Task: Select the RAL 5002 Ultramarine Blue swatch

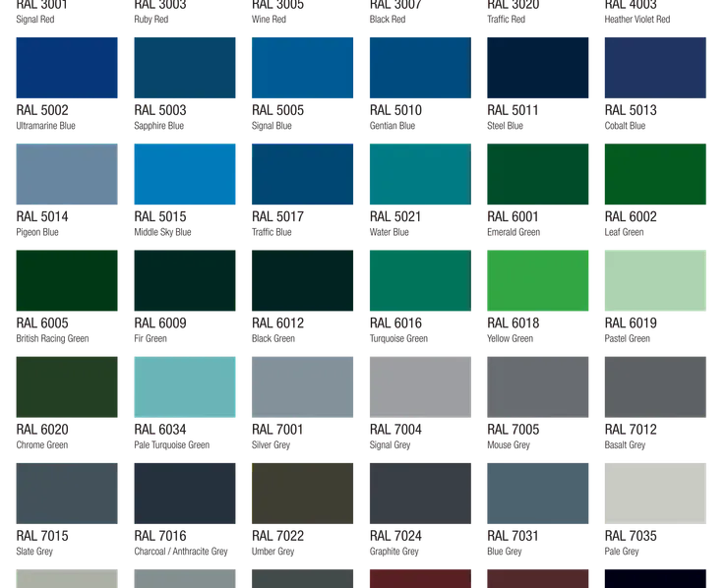Action: tap(67, 68)
